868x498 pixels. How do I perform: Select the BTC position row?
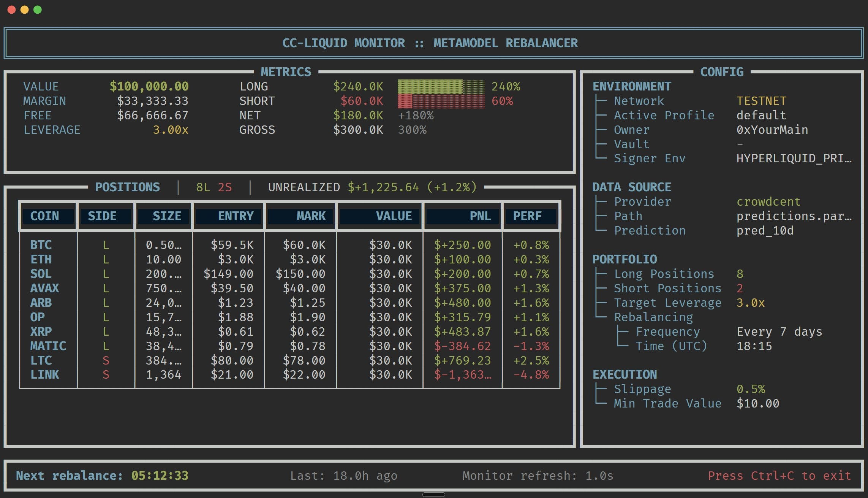click(41, 245)
